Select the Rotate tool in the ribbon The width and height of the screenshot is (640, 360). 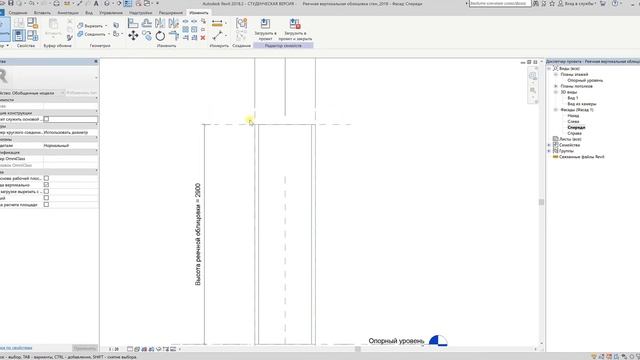(x=160, y=36)
